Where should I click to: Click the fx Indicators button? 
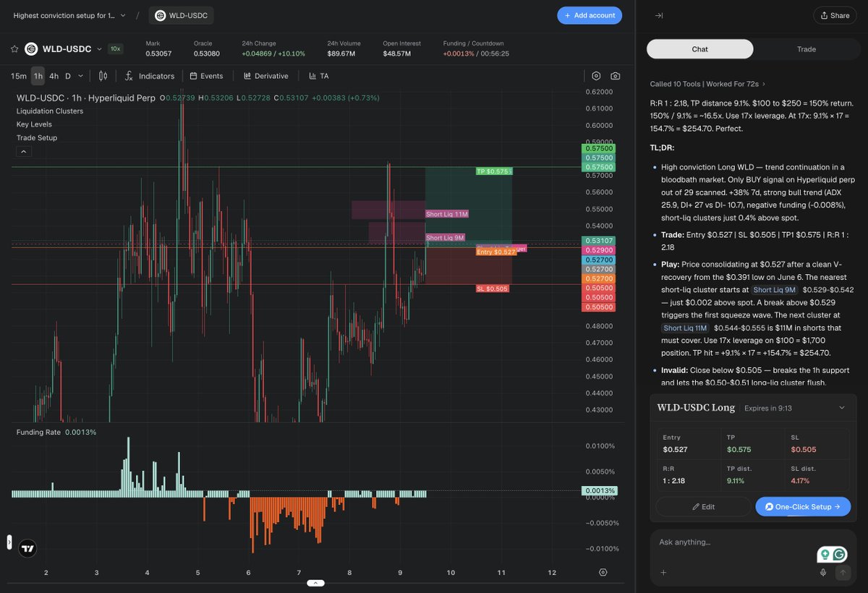[150, 76]
